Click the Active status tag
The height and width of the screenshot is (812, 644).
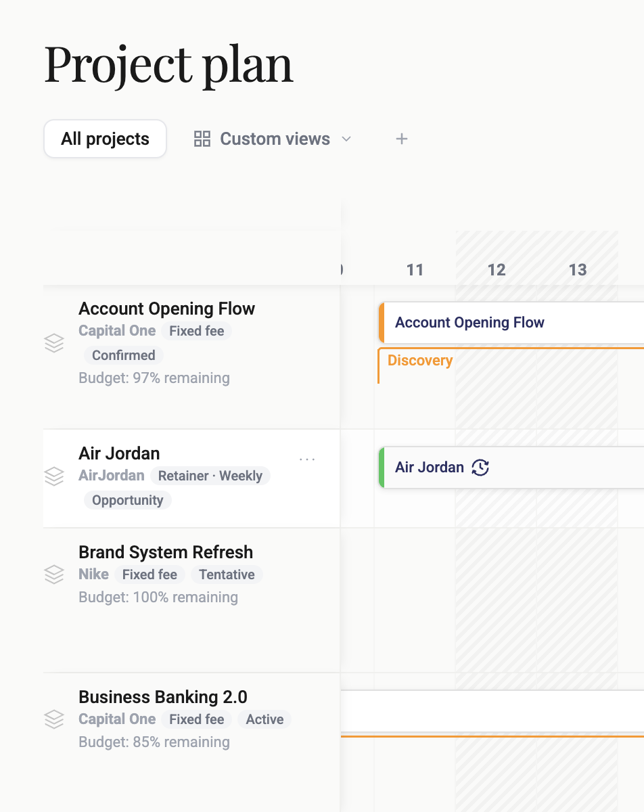point(264,719)
